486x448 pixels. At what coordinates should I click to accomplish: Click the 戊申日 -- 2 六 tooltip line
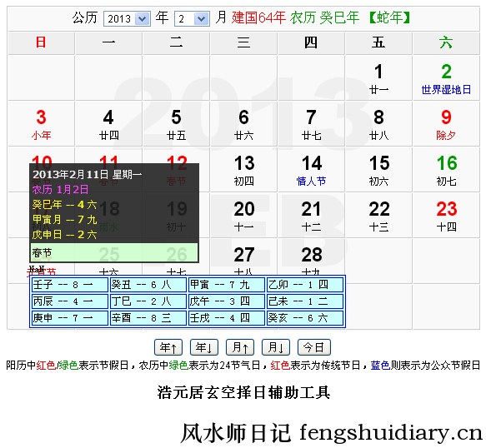click(x=64, y=235)
